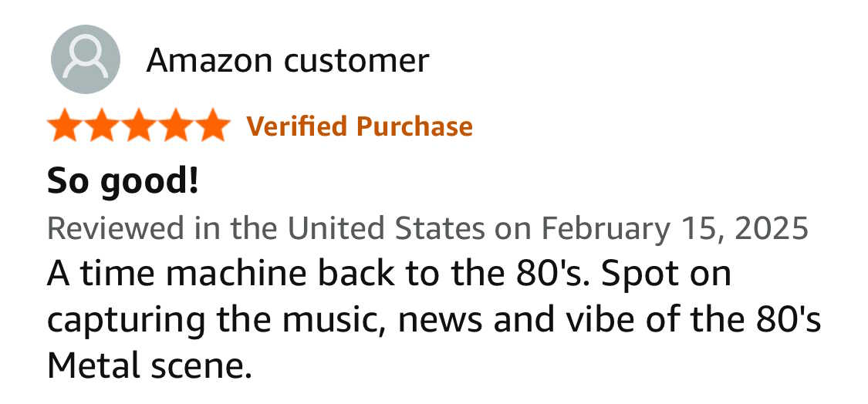Click the second orange rating star
Viewport: 868px width, 404px height.
pos(103,125)
